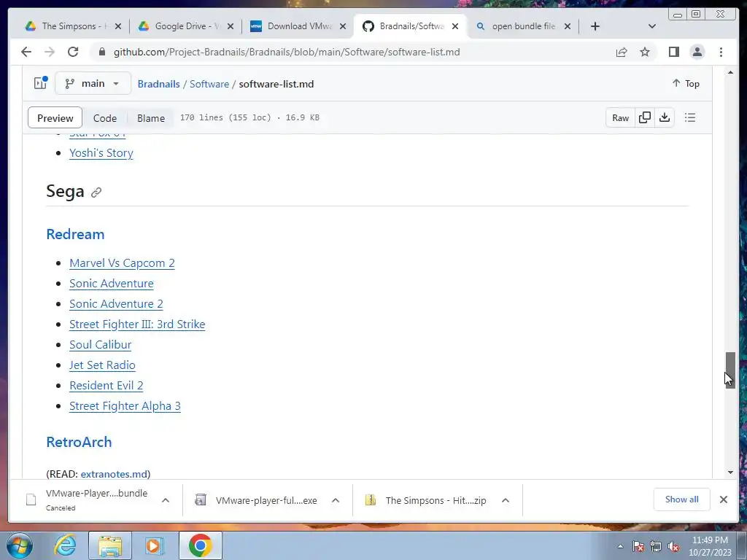Open network status tray icon

point(656,547)
